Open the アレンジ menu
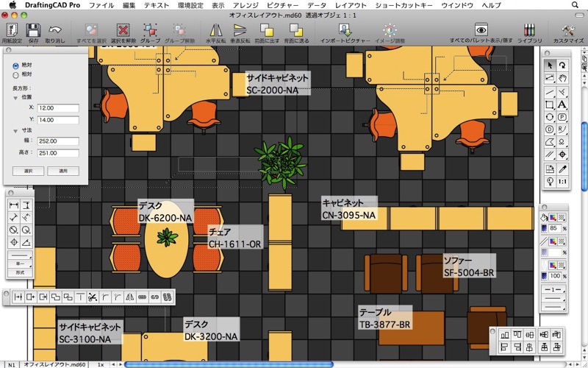The width and height of the screenshot is (588, 368). click(x=245, y=5)
